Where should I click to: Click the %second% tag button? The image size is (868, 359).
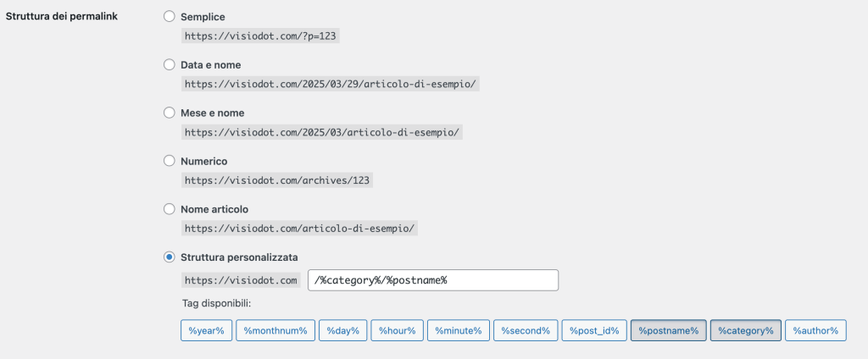(525, 330)
